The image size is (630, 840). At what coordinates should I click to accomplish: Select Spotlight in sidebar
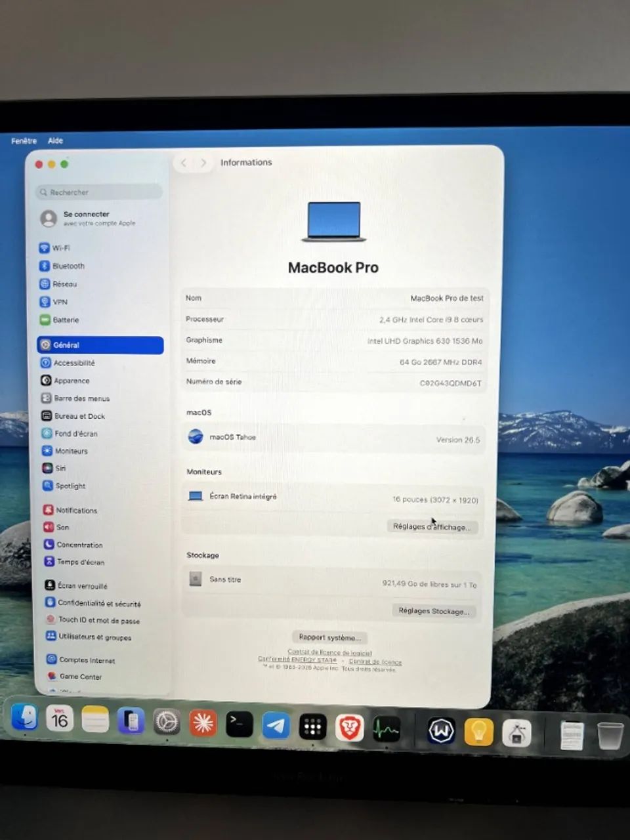click(64, 486)
